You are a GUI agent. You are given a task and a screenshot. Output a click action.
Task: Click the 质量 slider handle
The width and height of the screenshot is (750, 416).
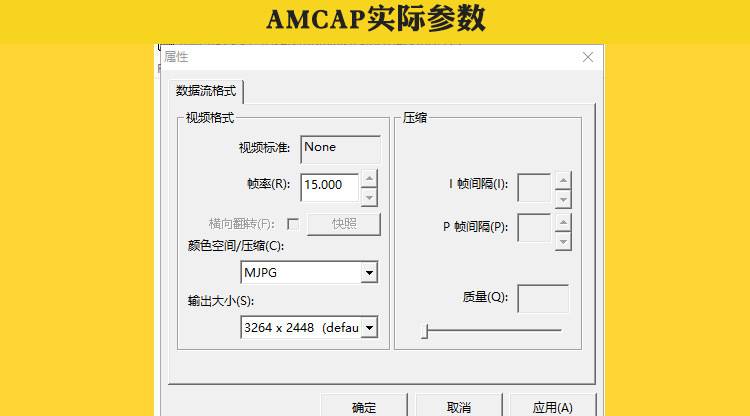[x=424, y=331]
